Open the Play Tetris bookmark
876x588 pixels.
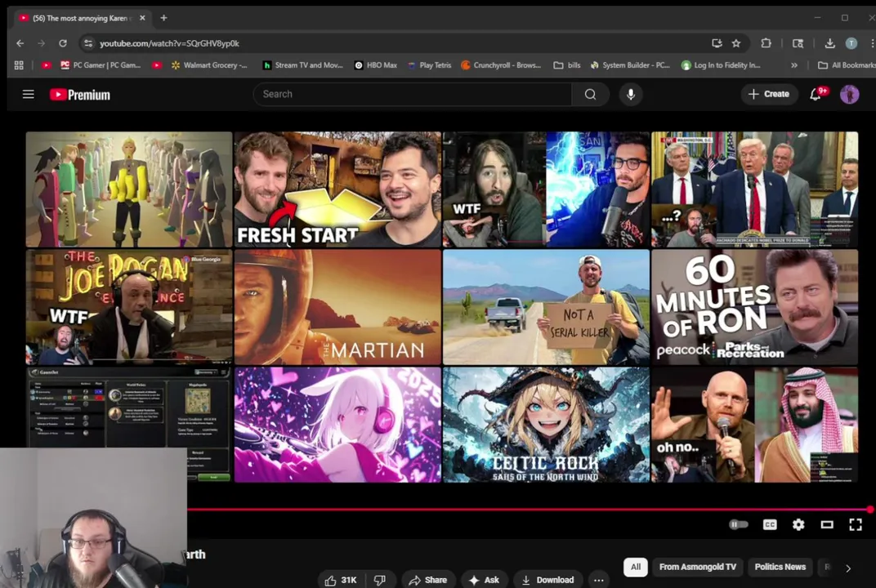pyautogui.click(x=430, y=65)
